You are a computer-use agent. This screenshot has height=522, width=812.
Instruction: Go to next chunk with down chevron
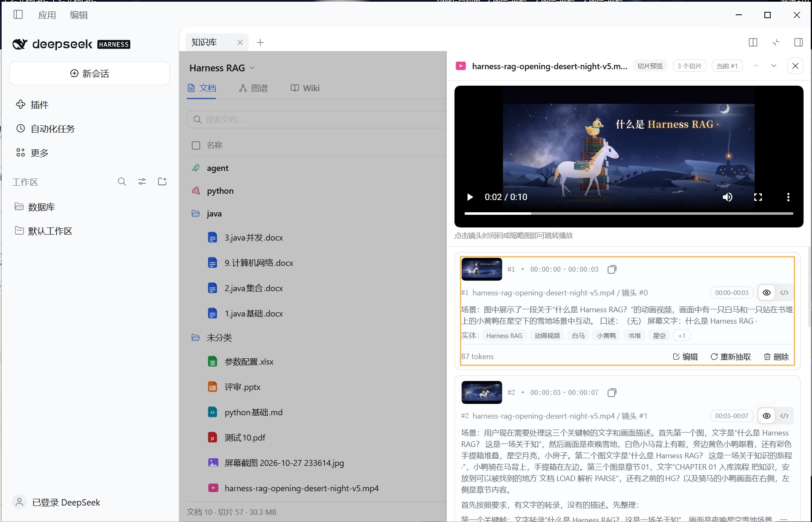tap(774, 66)
